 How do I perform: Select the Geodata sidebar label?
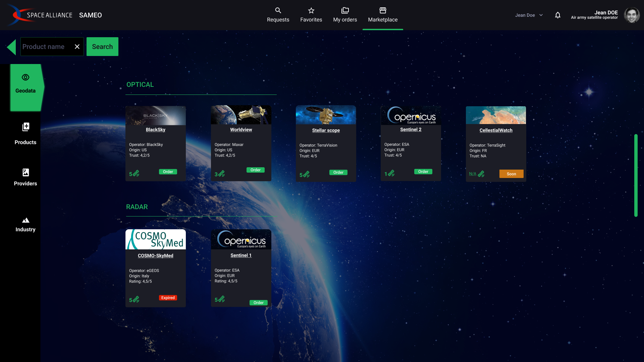(x=25, y=91)
